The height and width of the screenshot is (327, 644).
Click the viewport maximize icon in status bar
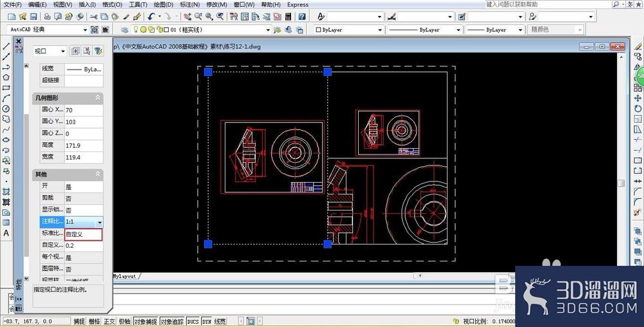click(251, 321)
